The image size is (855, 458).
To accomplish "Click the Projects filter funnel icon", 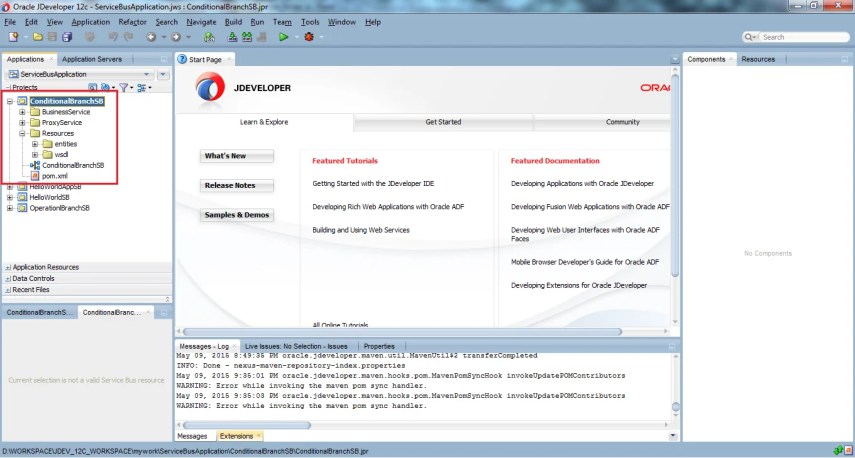I will (123, 87).
